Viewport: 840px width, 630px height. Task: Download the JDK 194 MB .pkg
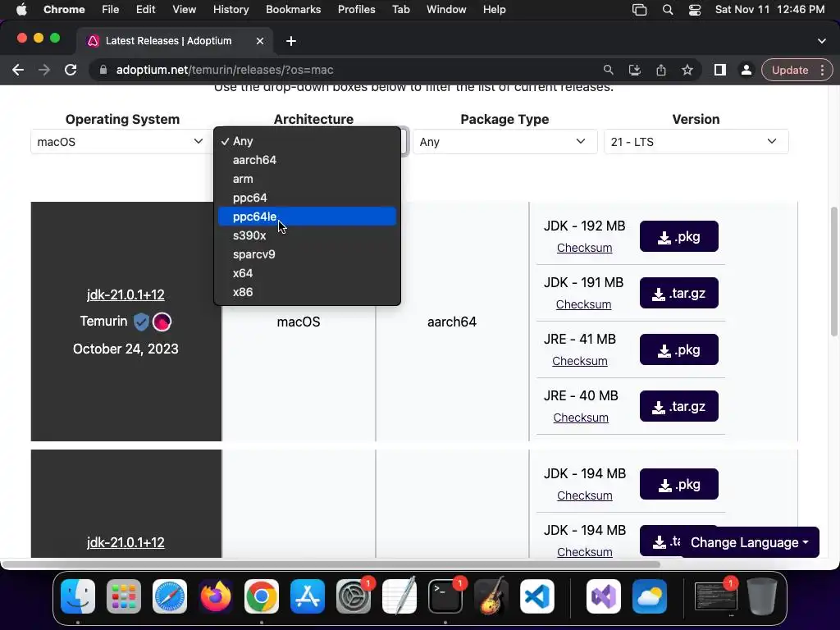pyautogui.click(x=678, y=484)
